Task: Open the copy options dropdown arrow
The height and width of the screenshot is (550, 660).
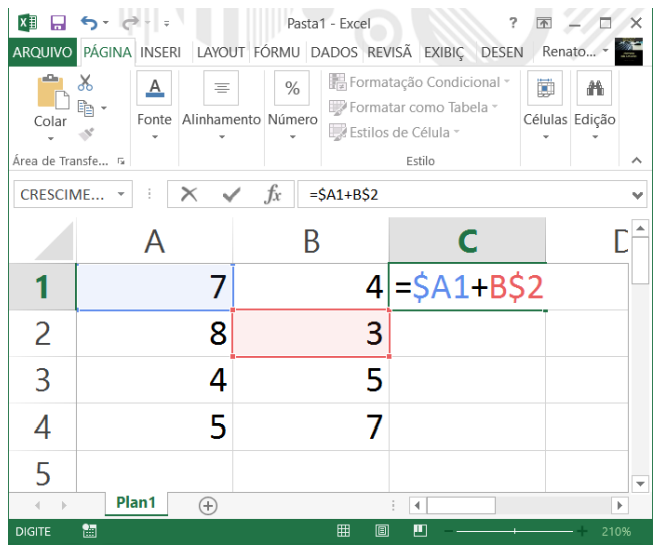Action: pyautogui.click(x=104, y=108)
